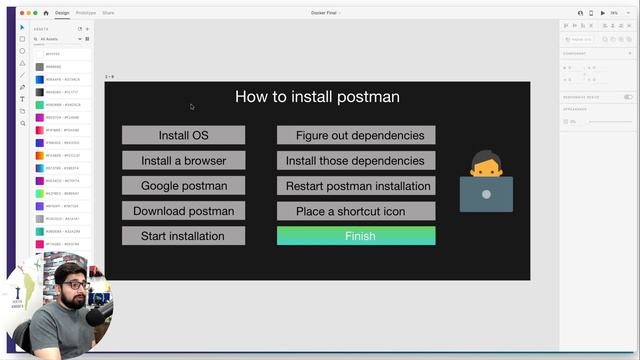The image size is (640, 360).
Task: Switch to the Design tab
Action: click(x=62, y=13)
